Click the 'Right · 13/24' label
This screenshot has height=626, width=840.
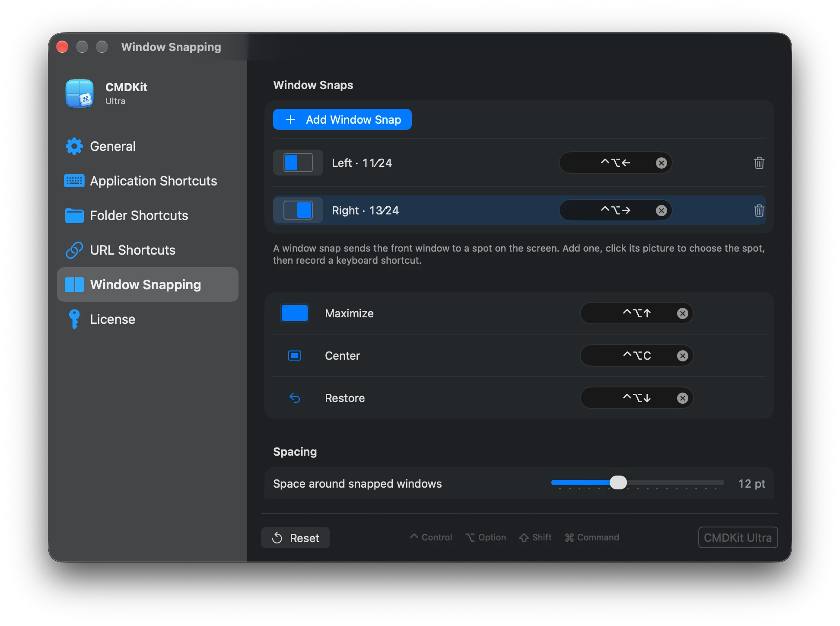point(365,211)
